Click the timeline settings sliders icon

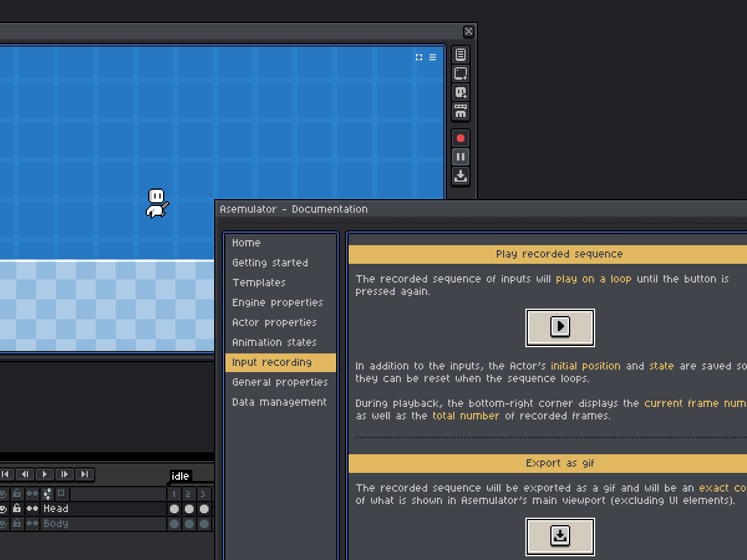point(47,494)
